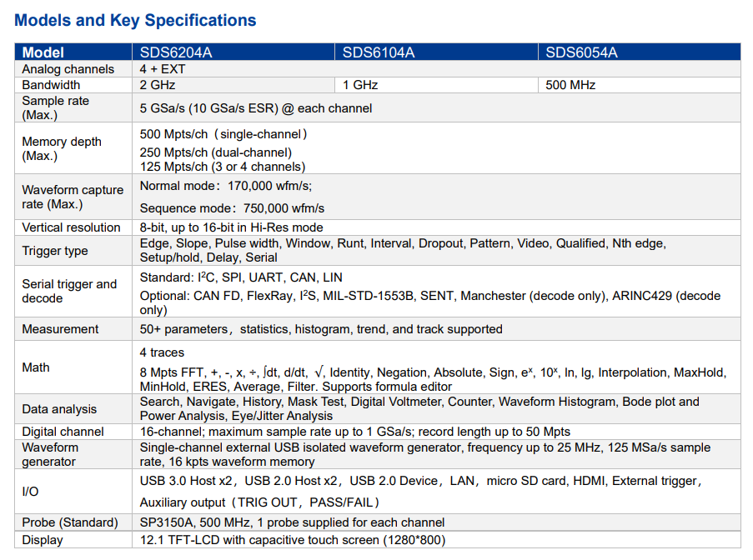Click 'Auxiliary output (TRIG OUT, PASS/FAIL)'
753x560 pixels.
click(x=259, y=502)
